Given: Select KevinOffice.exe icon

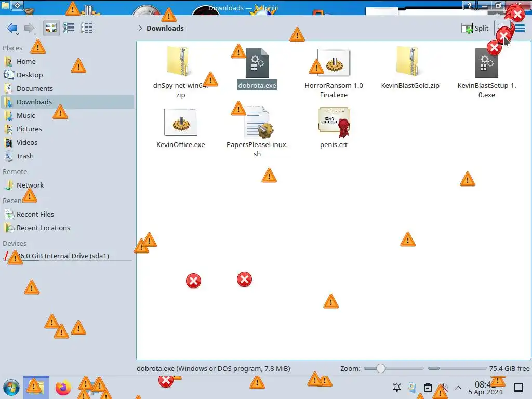Looking at the screenshot, I should (180, 122).
